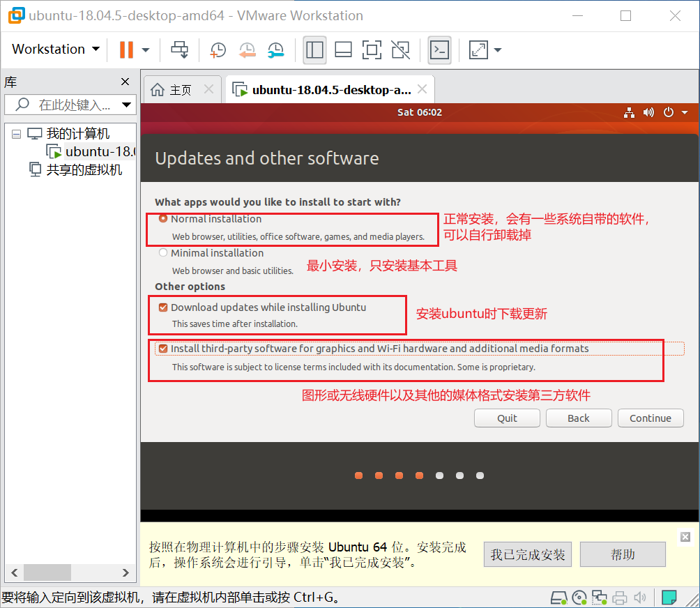
Task: Take a snapshot of the VM
Action: coord(218,50)
